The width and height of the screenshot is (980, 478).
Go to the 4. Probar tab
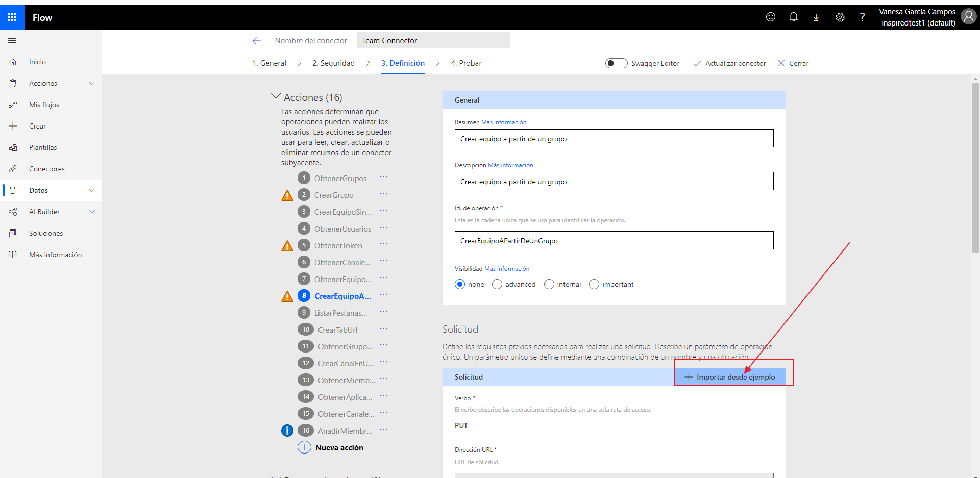466,63
